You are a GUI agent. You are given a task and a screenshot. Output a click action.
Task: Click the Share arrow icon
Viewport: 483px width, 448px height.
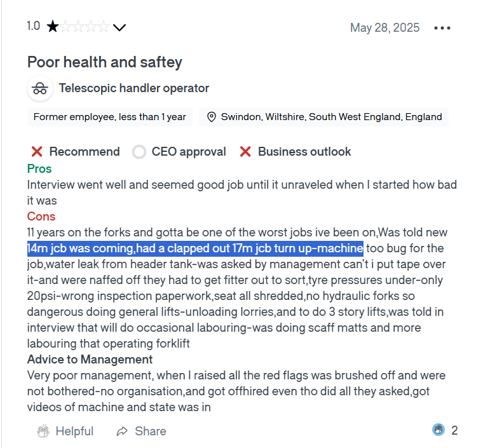coord(122,431)
